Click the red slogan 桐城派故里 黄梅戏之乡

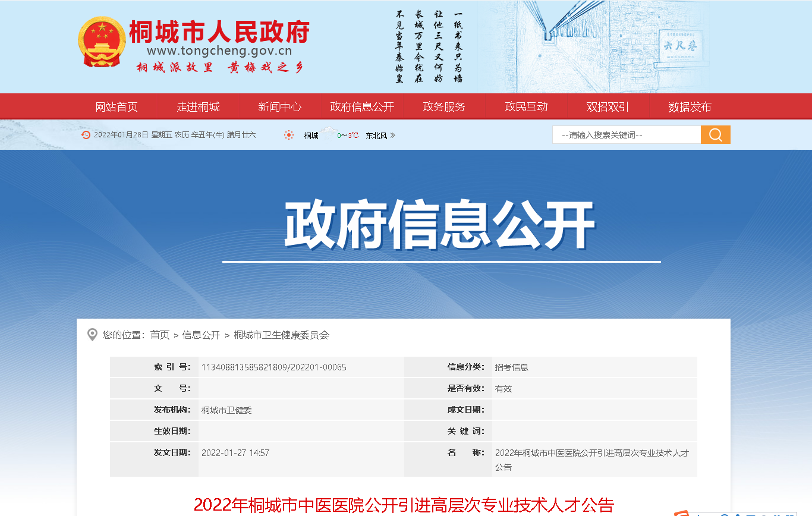220,67
